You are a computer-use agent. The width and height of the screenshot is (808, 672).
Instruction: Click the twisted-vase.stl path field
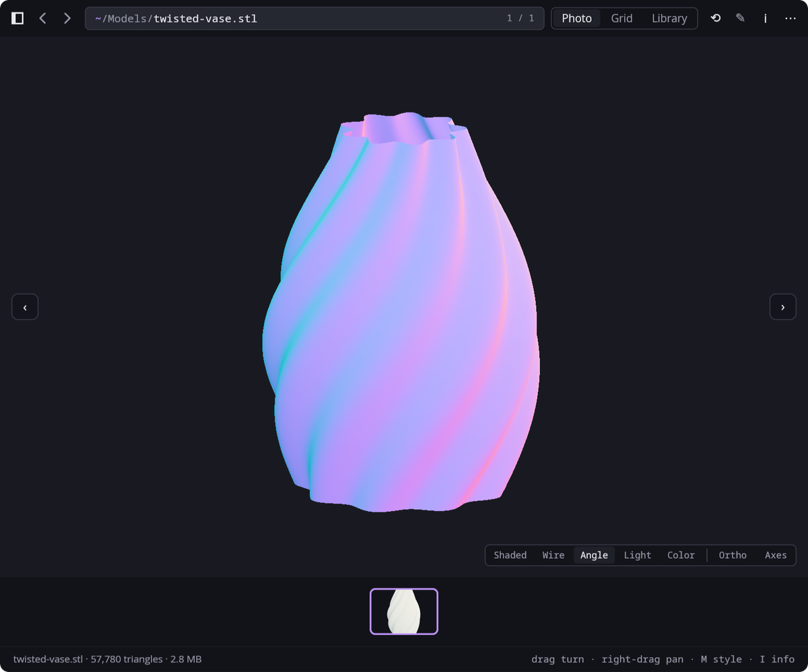[x=314, y=18]
